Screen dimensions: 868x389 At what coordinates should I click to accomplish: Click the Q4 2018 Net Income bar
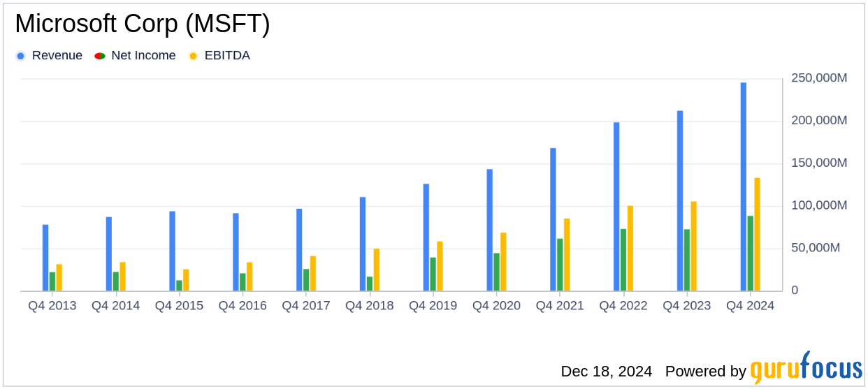tap(370, 284)
